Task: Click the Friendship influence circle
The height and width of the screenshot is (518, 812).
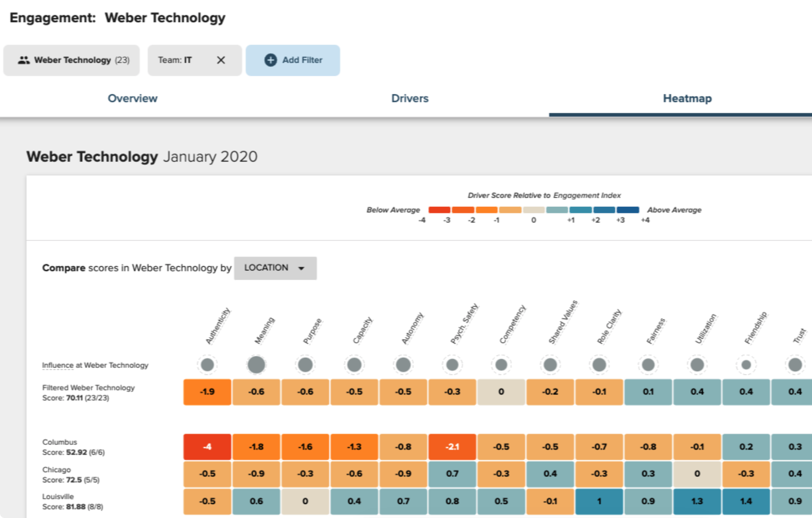Action: click(746, 365)
